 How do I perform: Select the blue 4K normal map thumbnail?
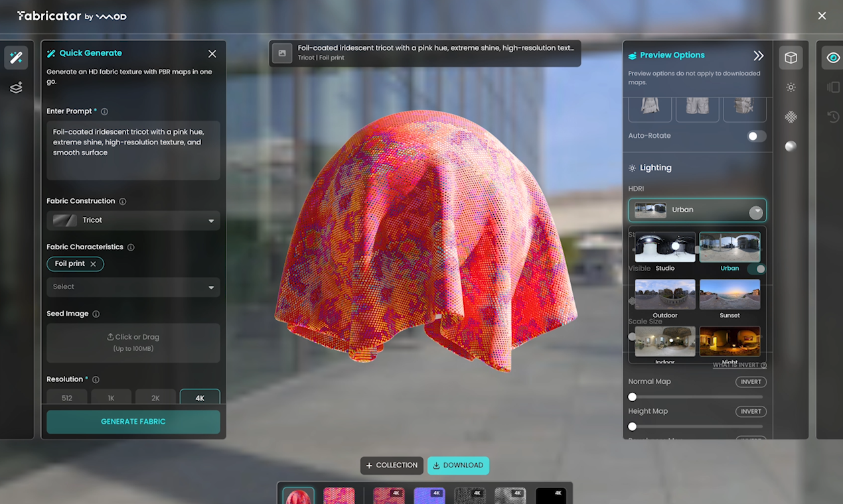point(429,496)
